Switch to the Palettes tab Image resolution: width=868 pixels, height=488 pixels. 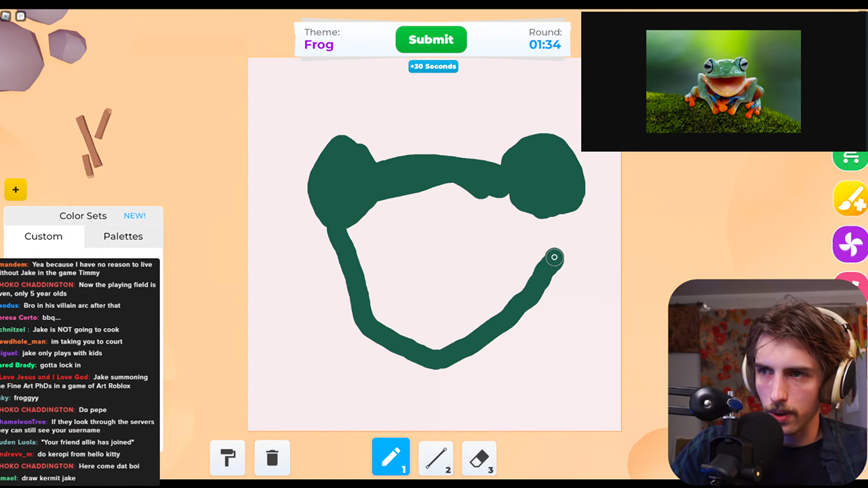[123, 236]
